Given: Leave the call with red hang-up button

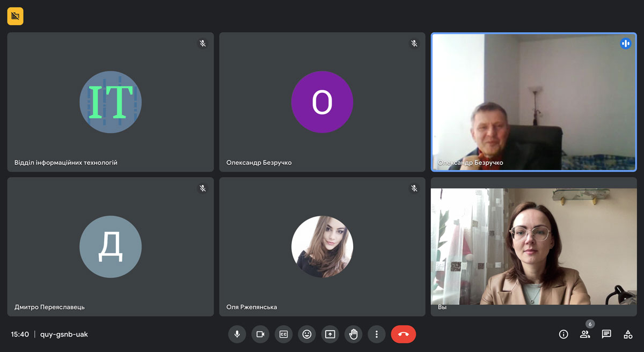Looking at the screenshot, I should click(403, 334).
